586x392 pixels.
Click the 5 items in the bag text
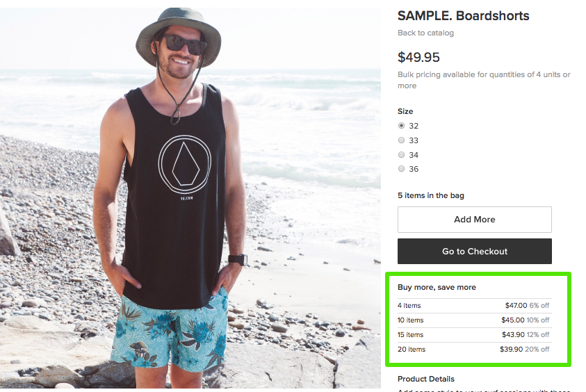[431, 196]
